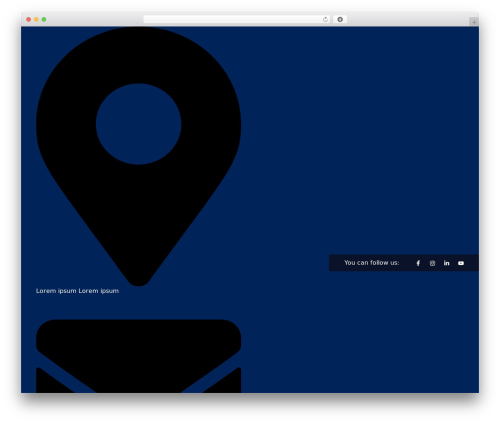The image size is (500, 423).
Task: Maximize the window with the green button
Action: [44, 19]
